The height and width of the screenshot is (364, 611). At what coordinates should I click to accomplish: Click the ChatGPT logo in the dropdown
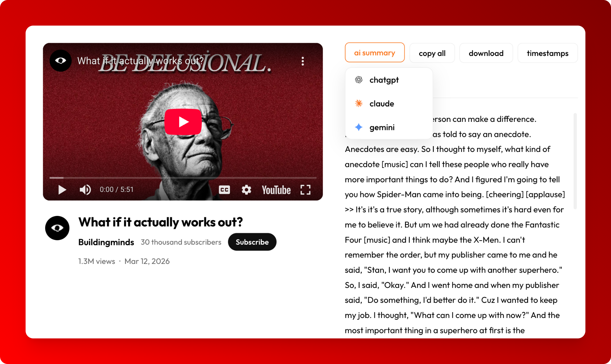tap(359, 80)
